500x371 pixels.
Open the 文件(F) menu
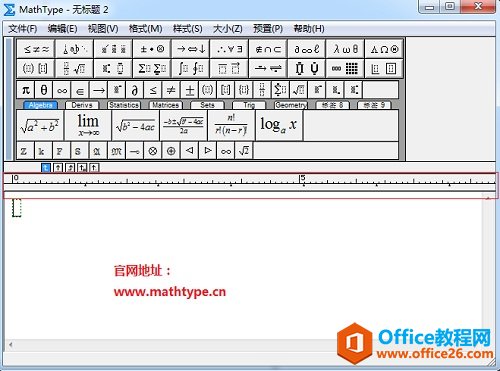click(x=23, y=29)
